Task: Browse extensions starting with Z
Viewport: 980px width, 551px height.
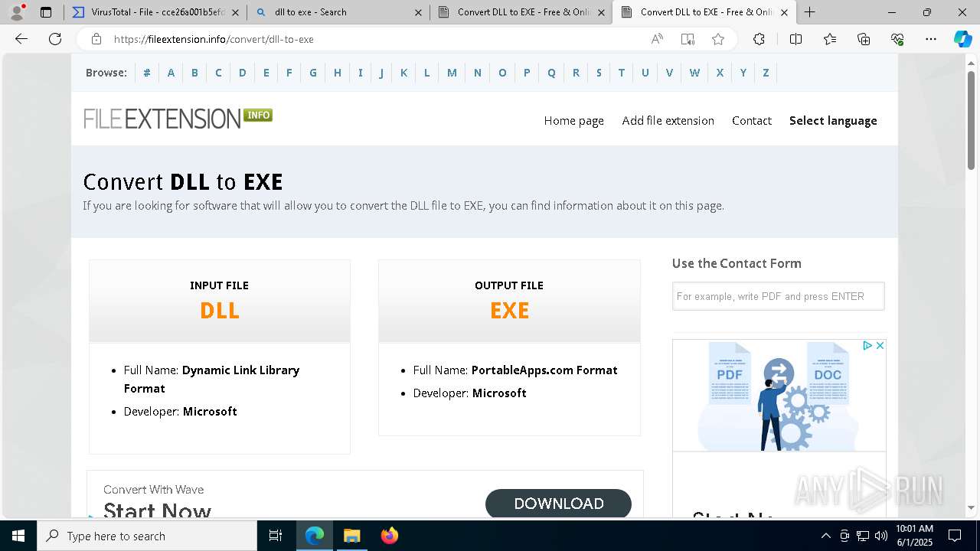Action: pyautogui.click(x=766, y=73)
